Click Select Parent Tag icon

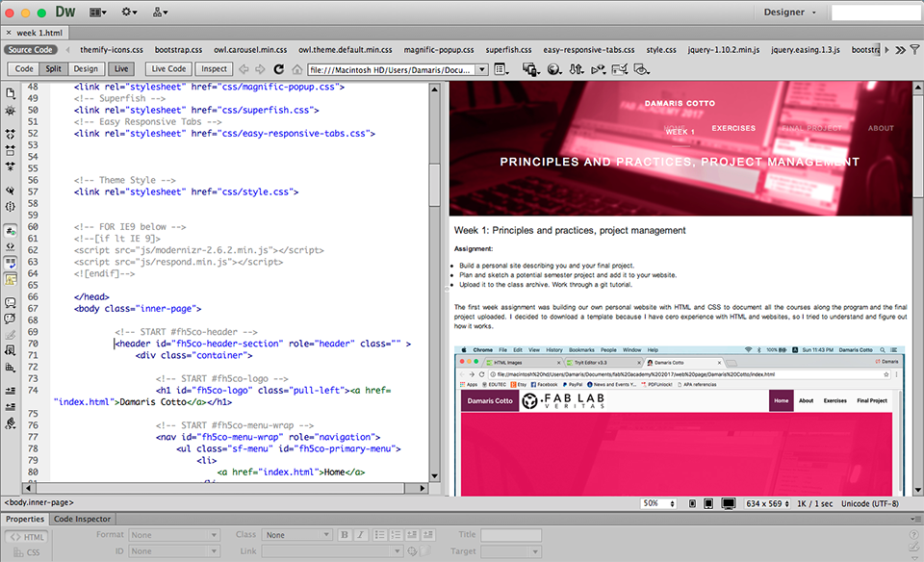[11, 191]
